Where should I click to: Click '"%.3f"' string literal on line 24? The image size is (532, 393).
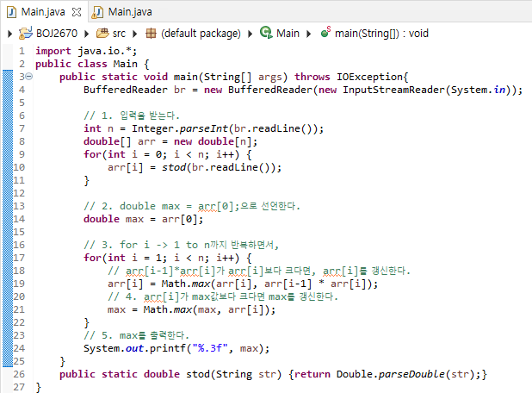(x=210, y=348)
